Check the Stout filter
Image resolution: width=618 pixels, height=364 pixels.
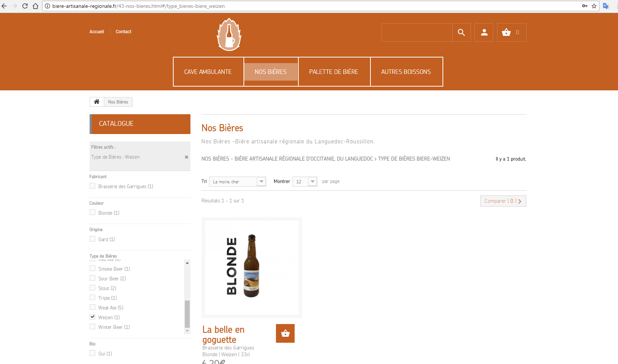(x=92, y=288)
